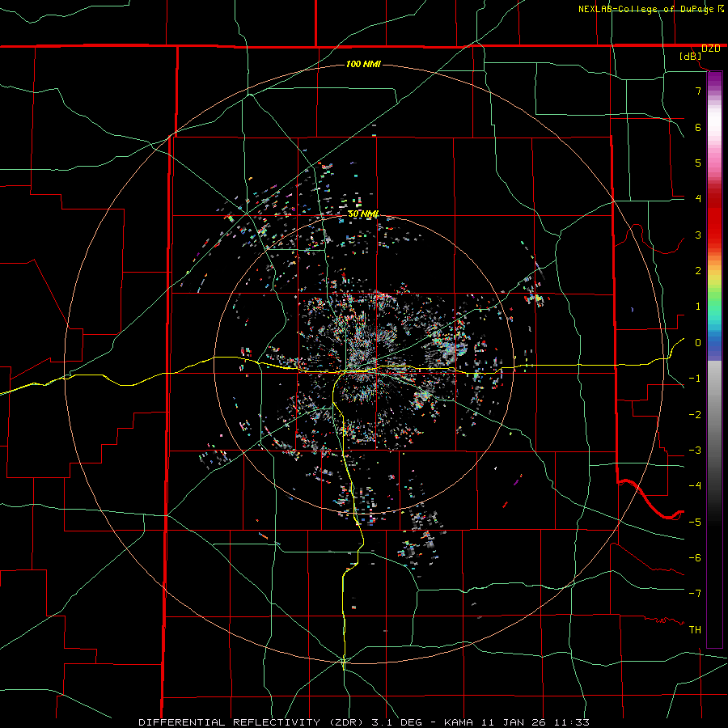Click the '4' value on the color scale
728x728 pixels.
coord(698,199)
